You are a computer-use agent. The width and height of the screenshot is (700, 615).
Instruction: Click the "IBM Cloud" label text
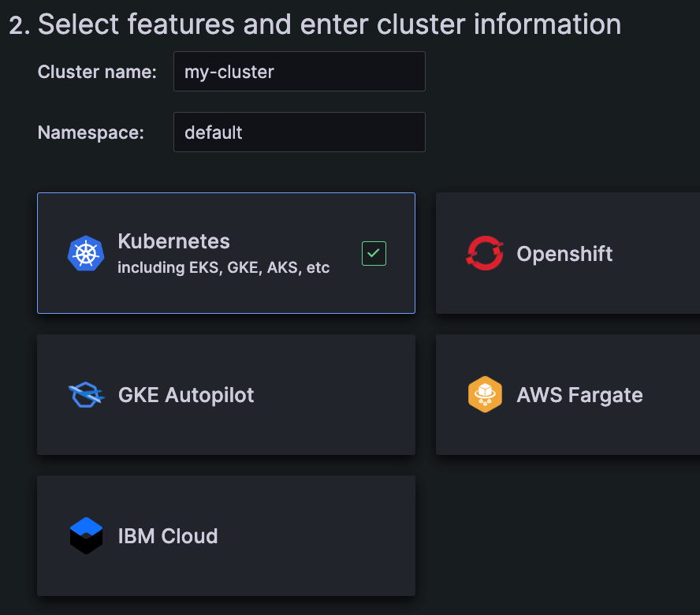(x=167, y=536)
